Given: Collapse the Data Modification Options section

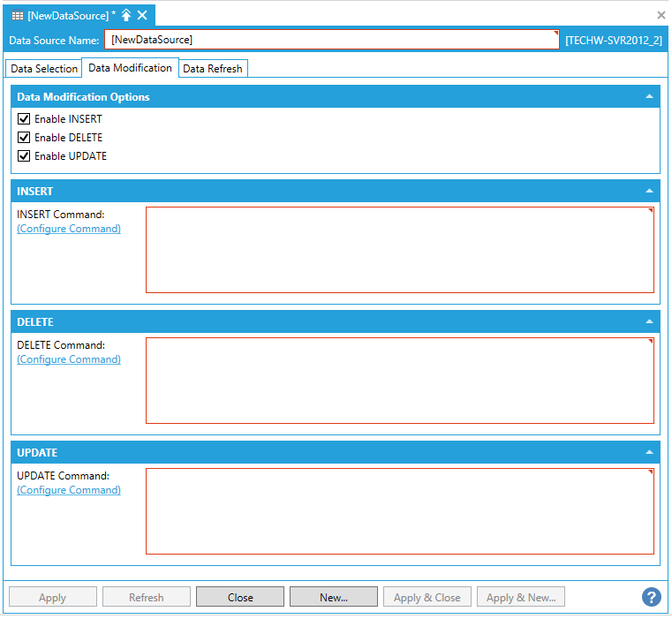Looking at the screenshot, I should click(649, 96).
